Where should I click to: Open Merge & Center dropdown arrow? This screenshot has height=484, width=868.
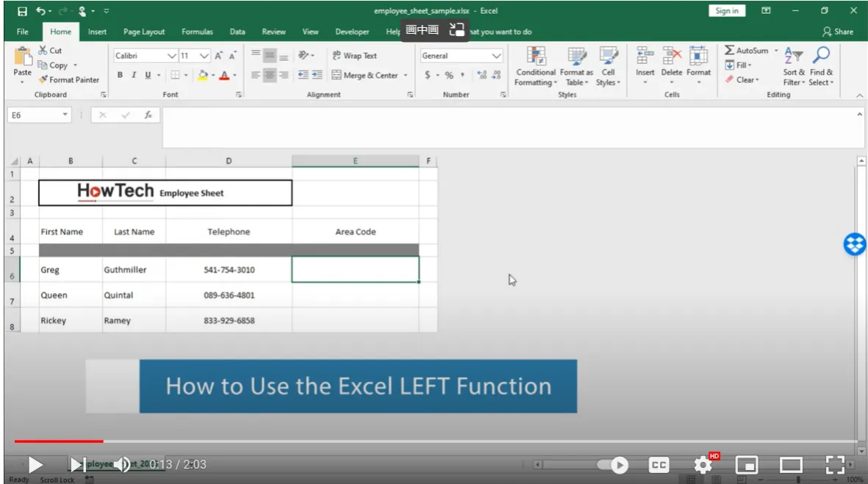click(x=405, y=75)
